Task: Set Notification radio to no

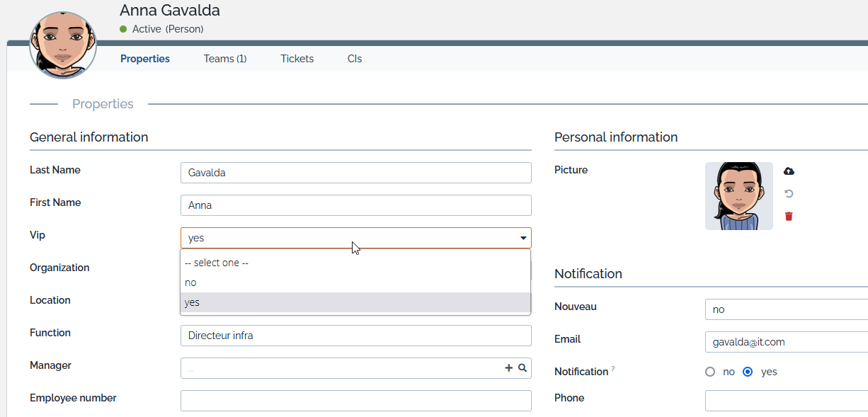Action: point(710,372)
